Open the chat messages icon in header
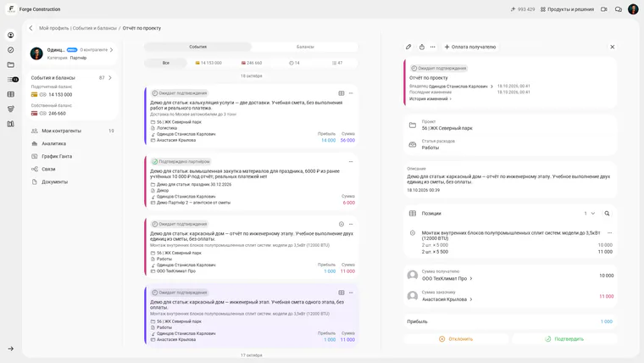 click(618, 9)
